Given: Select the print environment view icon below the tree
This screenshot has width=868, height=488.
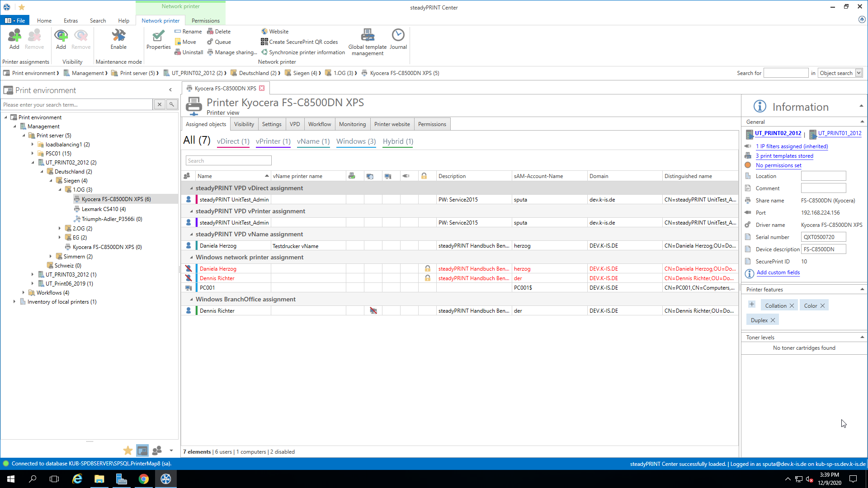Looking at the screenshot, I should pyautogui.click(x=142, y=450).
